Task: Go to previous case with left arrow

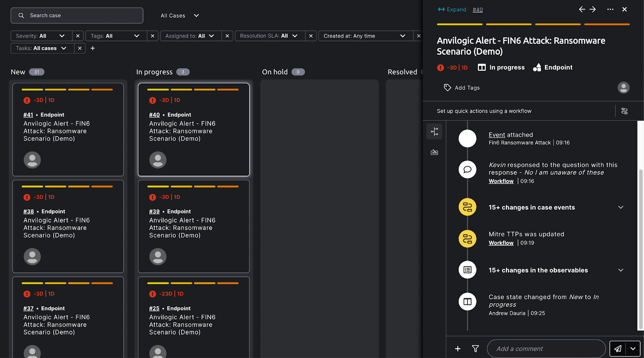Action: point(582,9)
